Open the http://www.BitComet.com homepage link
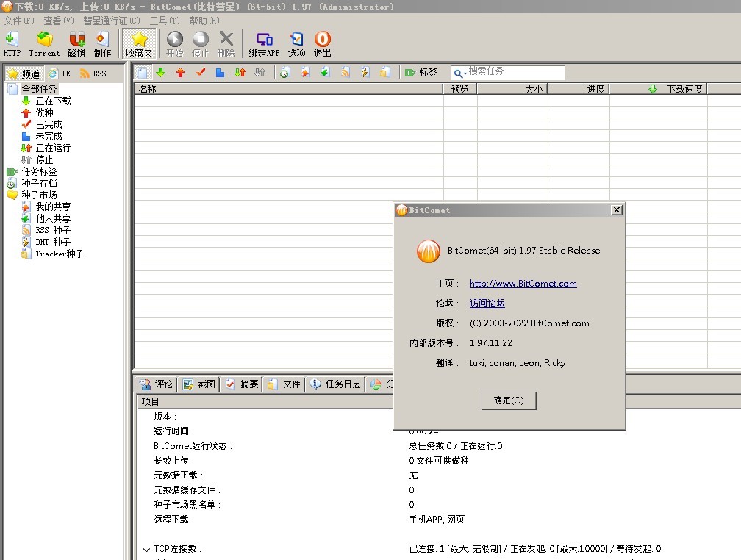Viewport: 741px width, 560px height. click(523, 284)
